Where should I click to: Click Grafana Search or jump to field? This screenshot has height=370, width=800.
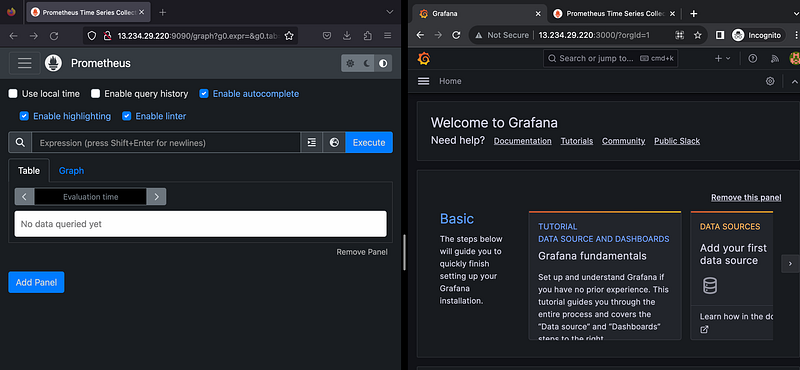point(611,59)
